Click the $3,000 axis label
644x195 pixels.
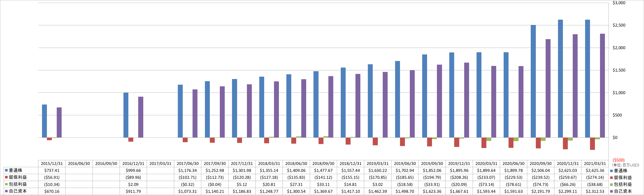[619, 3]
